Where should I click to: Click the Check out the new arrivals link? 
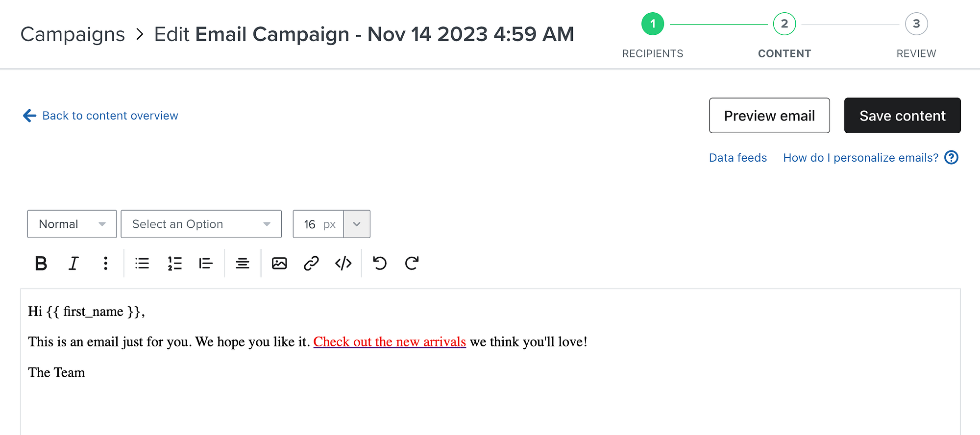point(390,341)
